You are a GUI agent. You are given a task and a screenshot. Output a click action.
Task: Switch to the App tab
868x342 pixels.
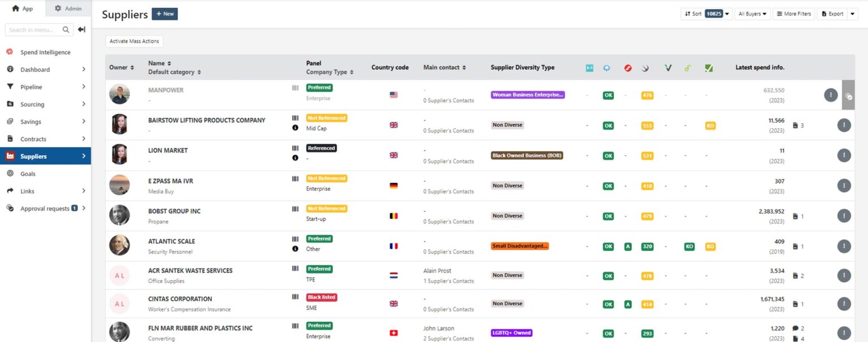click(x=21, y=8)
